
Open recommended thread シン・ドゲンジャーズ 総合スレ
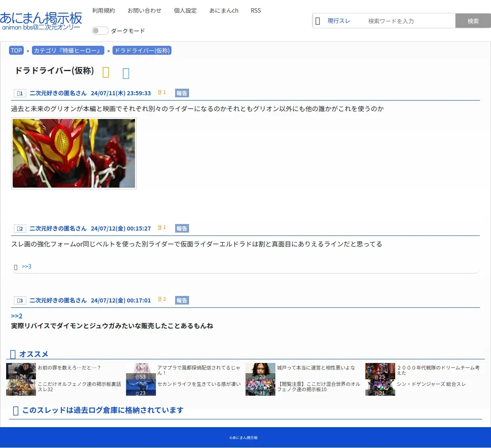coord(431,384)
